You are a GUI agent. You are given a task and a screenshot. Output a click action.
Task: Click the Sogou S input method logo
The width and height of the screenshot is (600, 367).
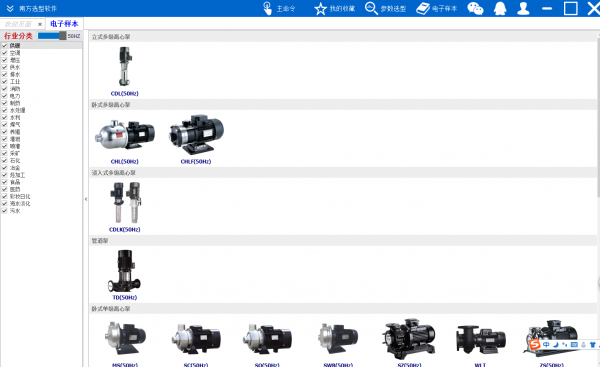[x=535, y=344]
